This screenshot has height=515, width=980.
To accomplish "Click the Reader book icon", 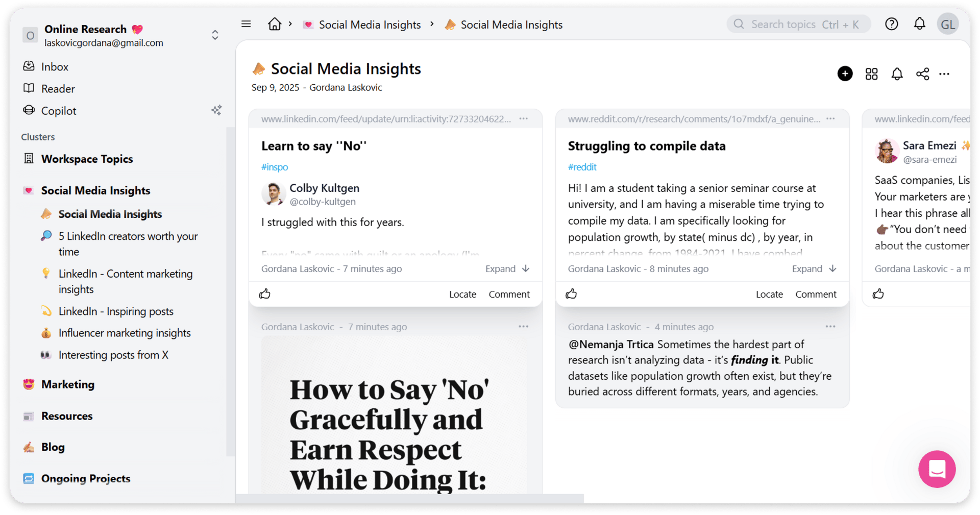I will click(x=29, y=88).
